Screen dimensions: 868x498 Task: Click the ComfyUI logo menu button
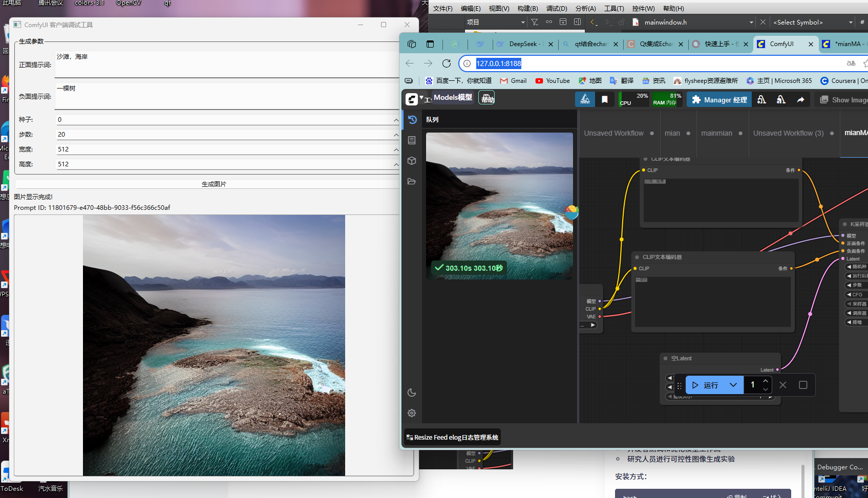point(412,99)
